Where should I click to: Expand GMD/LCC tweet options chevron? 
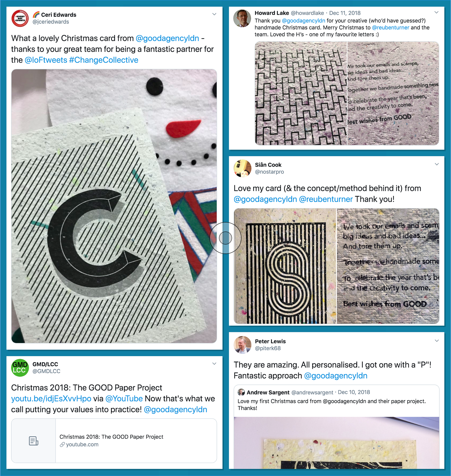point(214,363)
